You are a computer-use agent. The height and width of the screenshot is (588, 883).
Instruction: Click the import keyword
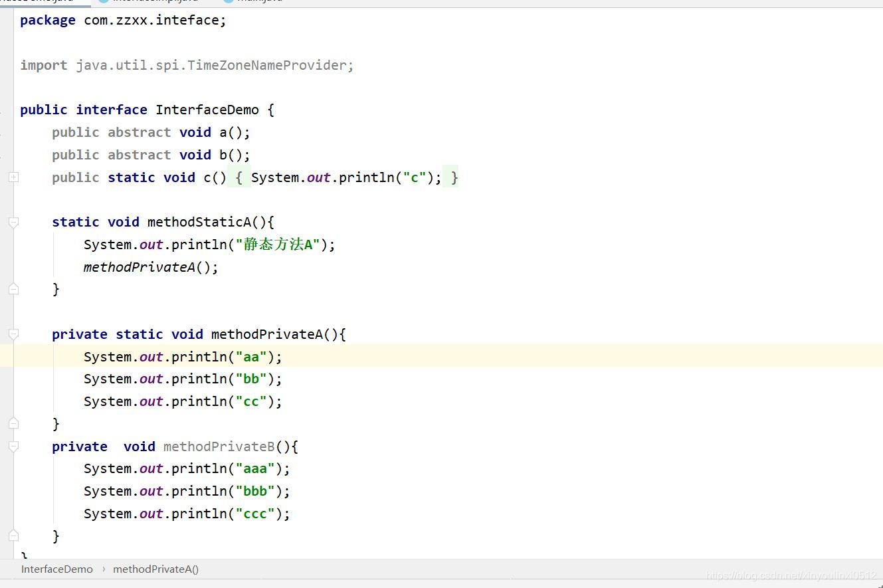tap(44, 65)
